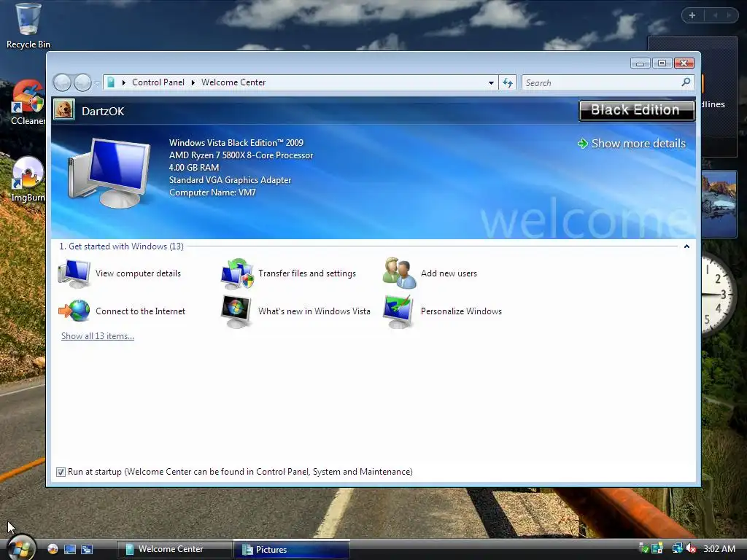Click the Control Panel breadcrumb
This screenshot has width=747, height=560.
158,82
